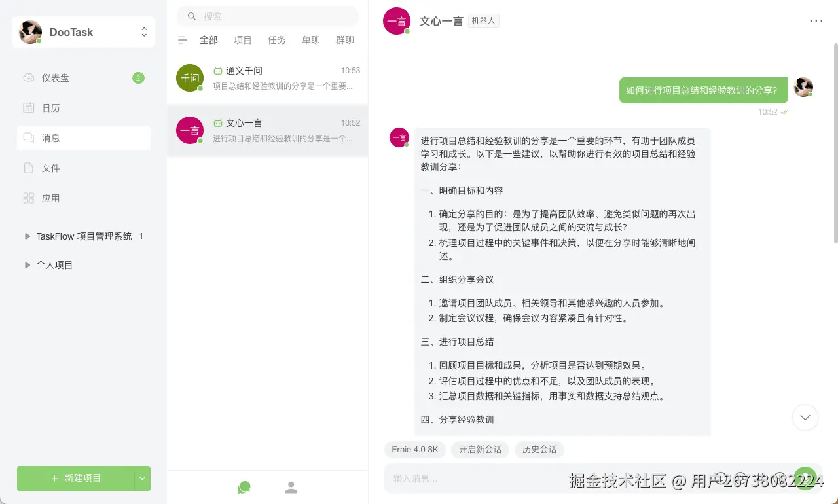Click the DooTask user avatar
Image resolution: width=838 pixels, height=504 pixels.
(x=30, y=32)
